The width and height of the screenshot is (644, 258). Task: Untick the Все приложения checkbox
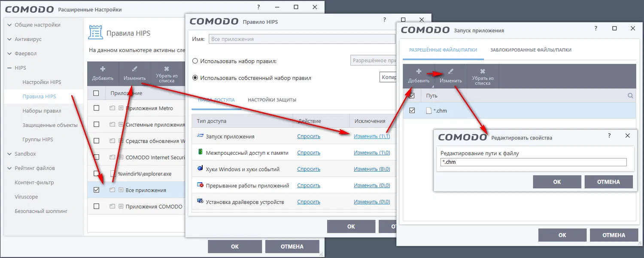tap(96, 190)
